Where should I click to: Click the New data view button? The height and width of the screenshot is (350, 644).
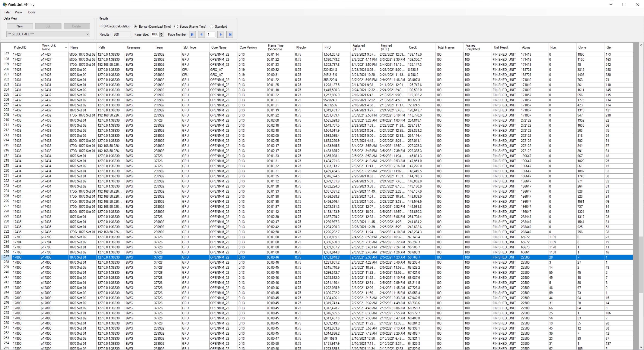(x=20, y=26)
